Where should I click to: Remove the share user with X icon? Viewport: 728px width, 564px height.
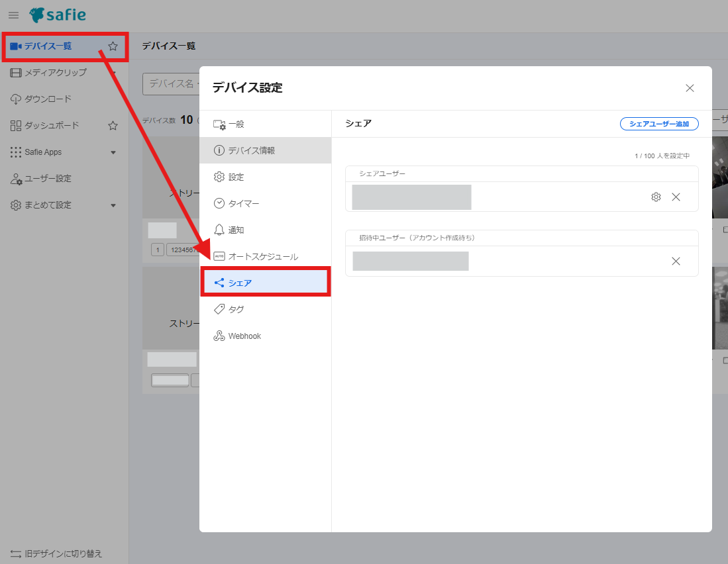coord(676,197)
